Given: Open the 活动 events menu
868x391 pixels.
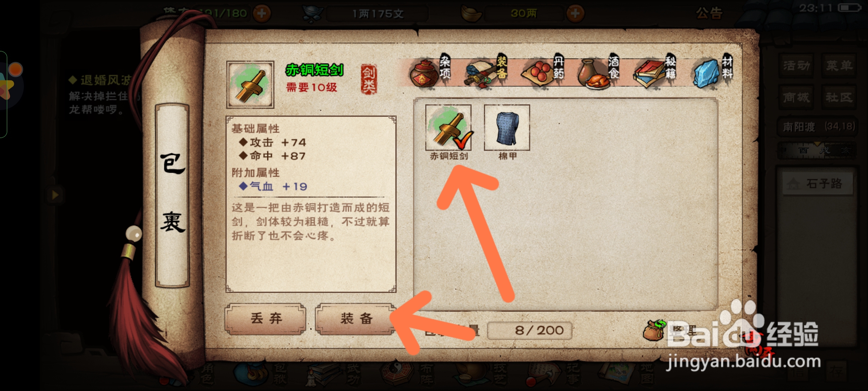Looking at the screenshot, I should 796,66.
